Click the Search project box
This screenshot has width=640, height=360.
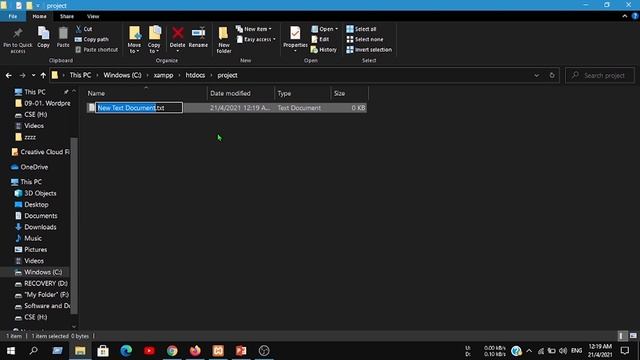point(600,76)
